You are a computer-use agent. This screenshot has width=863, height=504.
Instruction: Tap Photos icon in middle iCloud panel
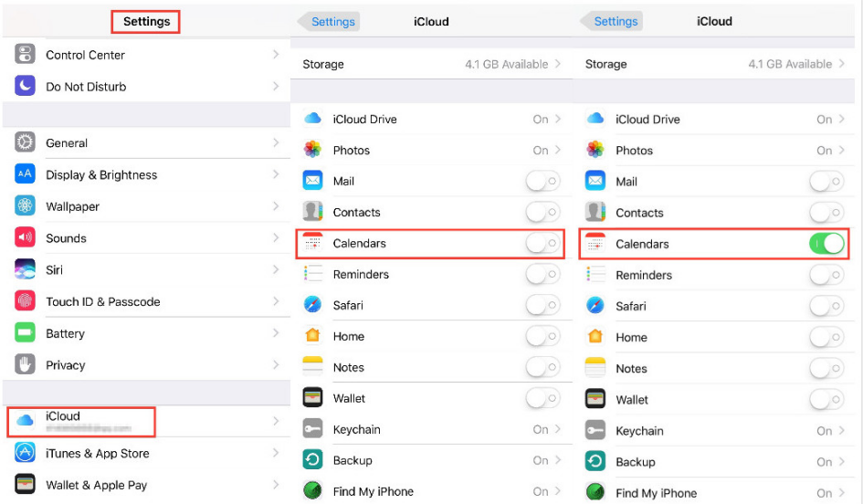tap(312, 150)
